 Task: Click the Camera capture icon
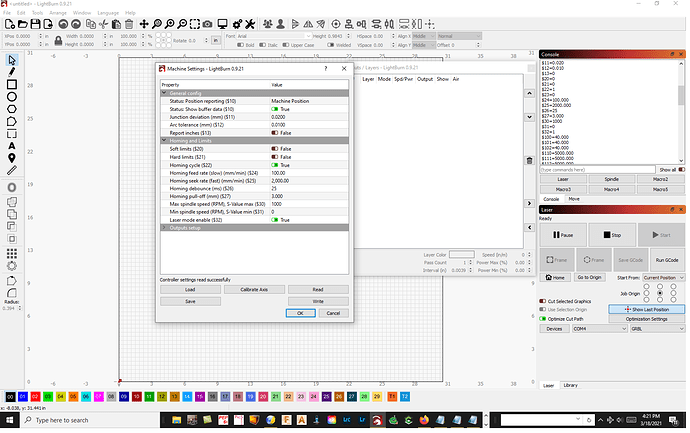tap(207, 24)
